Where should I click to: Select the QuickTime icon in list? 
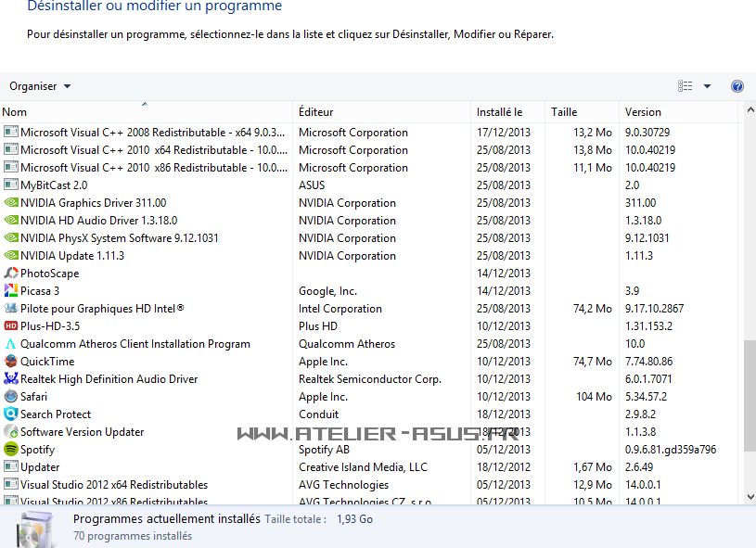tap(11, 362)
